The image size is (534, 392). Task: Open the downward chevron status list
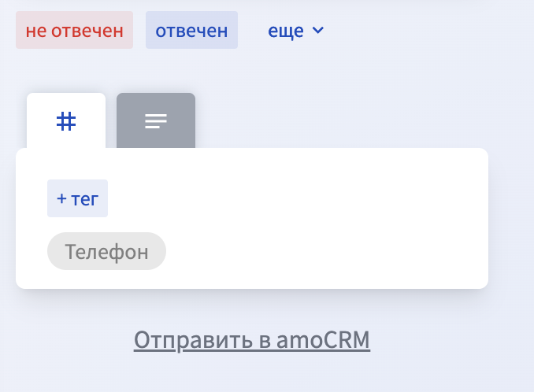318,31
